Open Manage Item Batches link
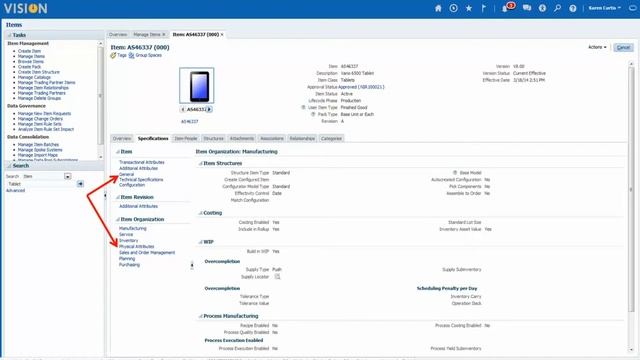The width and height of the screenshot is (640, 360). 38,144
